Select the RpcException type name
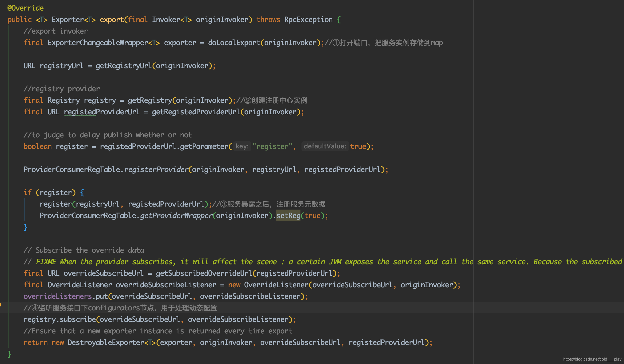 pyautogui.click(x=308, y=20)
